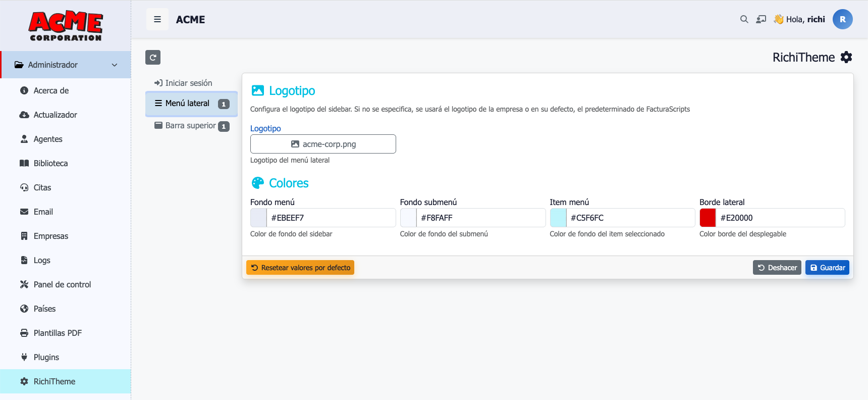Open the Item menú light blue swatch
Screen dimensions: 868x400
click(x=558, y=218)
